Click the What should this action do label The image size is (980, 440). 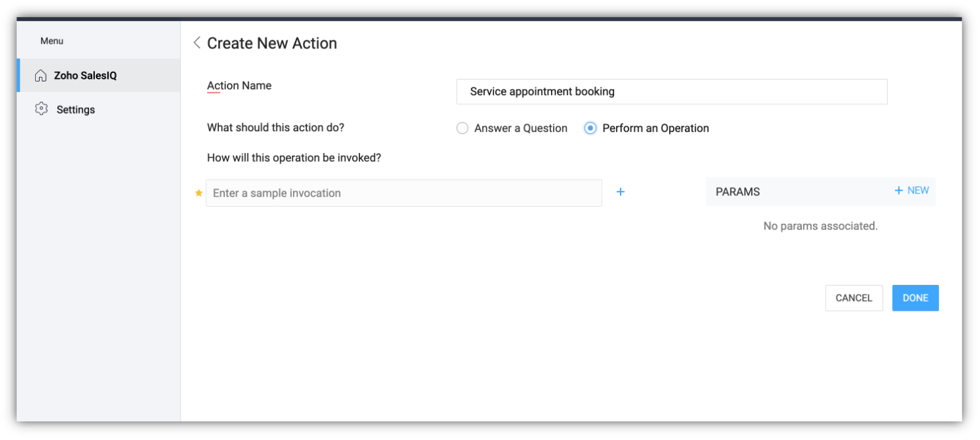click(275, 128)
